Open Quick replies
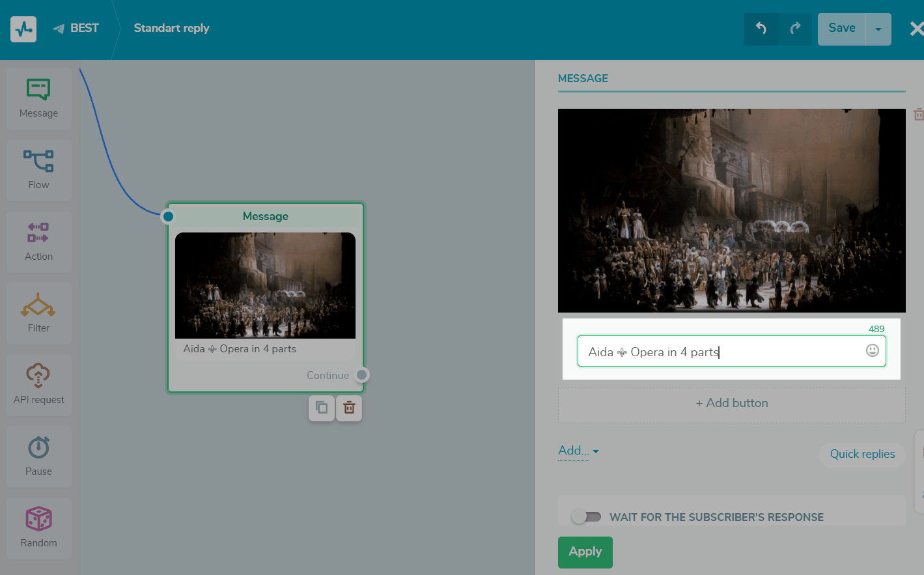Viewport: 924px width, 575px height. point(862,454)
